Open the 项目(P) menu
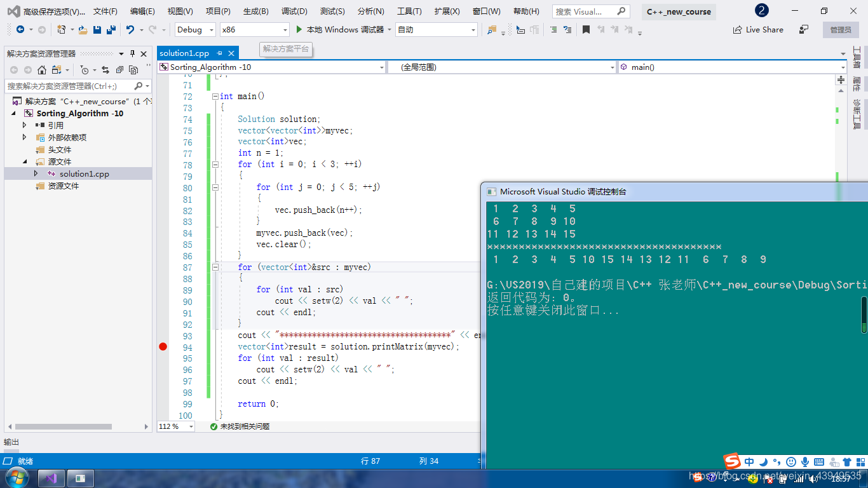868x488 pixels. tap(218, 11)
